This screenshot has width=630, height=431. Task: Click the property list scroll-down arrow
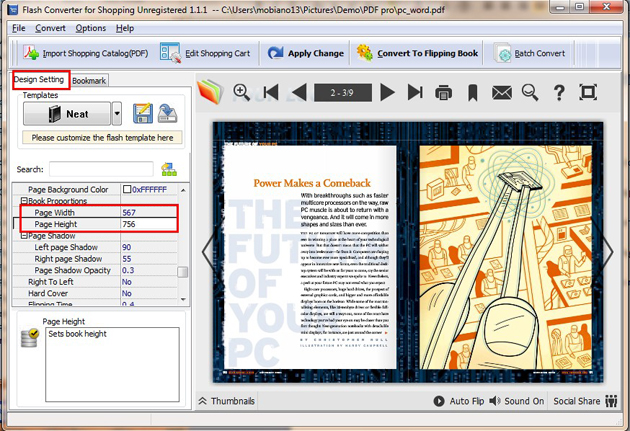[x=183, y=299]
